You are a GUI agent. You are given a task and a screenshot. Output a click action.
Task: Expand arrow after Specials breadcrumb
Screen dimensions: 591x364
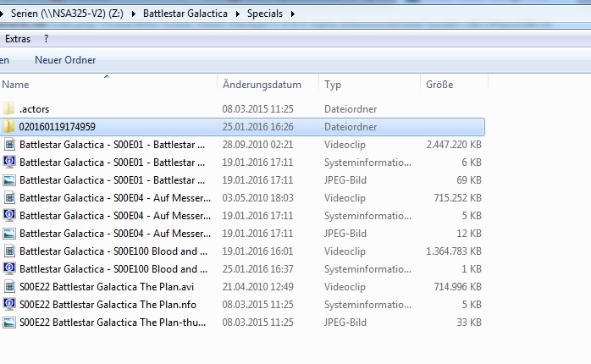coord(293,14)
